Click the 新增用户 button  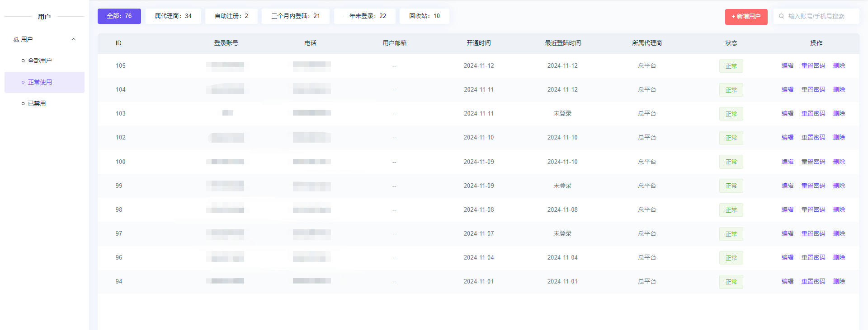746,17
